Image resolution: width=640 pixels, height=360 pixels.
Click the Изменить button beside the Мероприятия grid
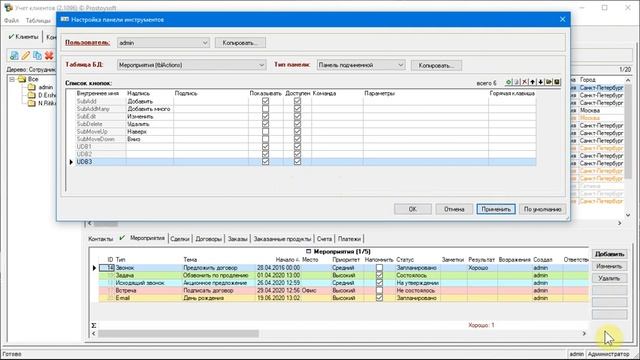pos(609,266)
